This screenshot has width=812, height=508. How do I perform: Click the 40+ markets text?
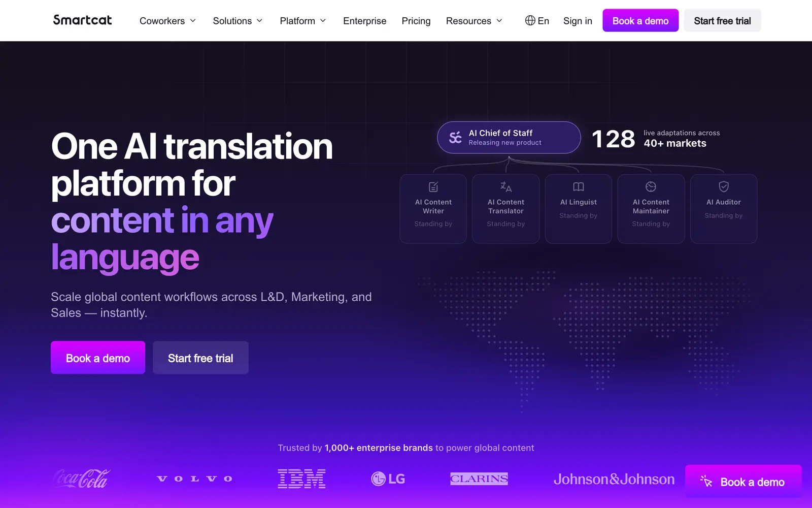point(675,143)
